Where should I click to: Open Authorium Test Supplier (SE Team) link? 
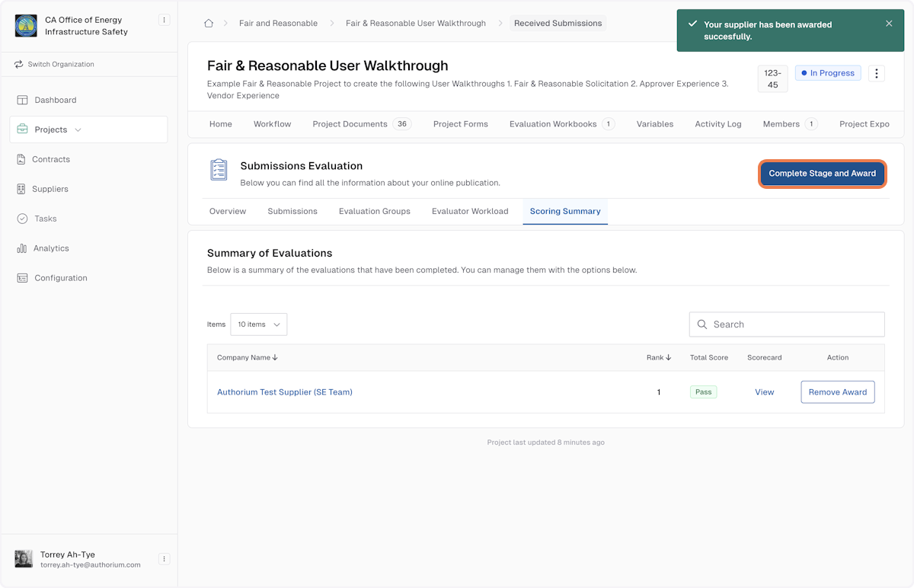(285, 392)
